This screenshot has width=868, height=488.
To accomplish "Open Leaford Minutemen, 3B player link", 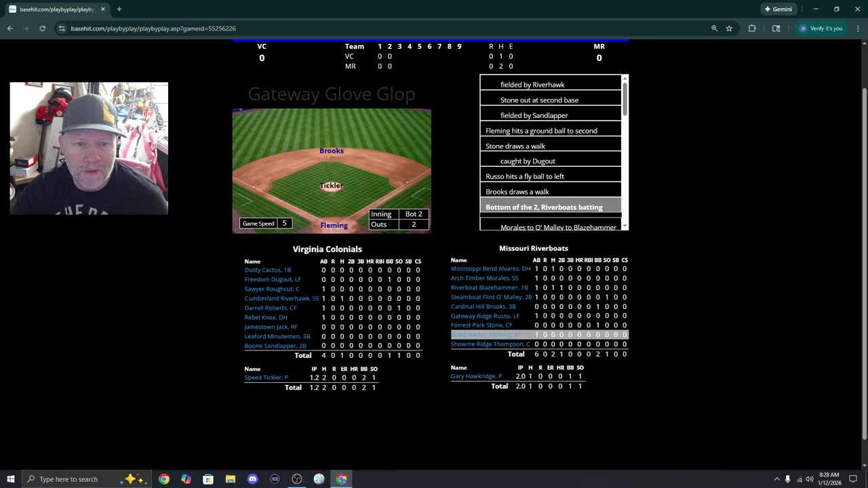I will tap(277, 336).
